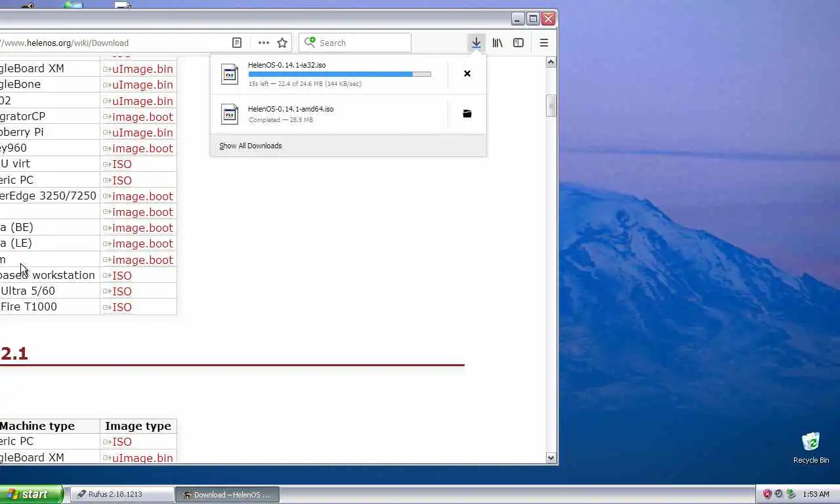
Task: Open the Firefox hamburger menu
Action: [x=543, y=43]
